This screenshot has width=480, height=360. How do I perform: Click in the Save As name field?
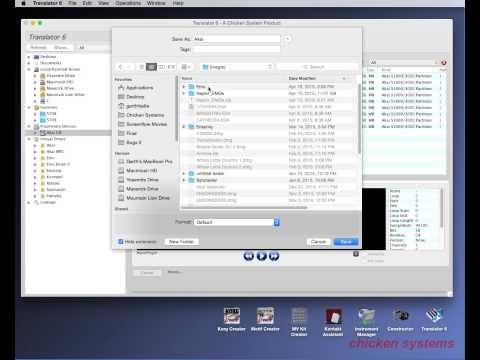click(236, 39)
